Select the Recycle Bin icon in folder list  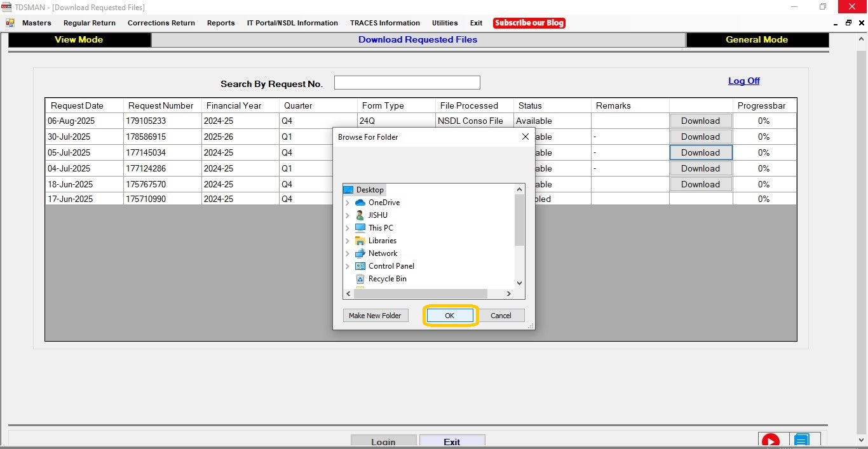360,279
